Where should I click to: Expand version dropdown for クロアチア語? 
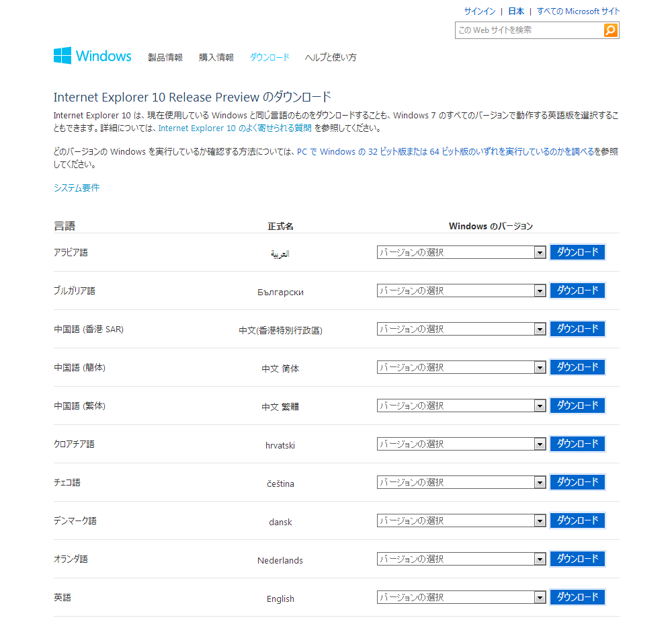click(x=461, y=444)
